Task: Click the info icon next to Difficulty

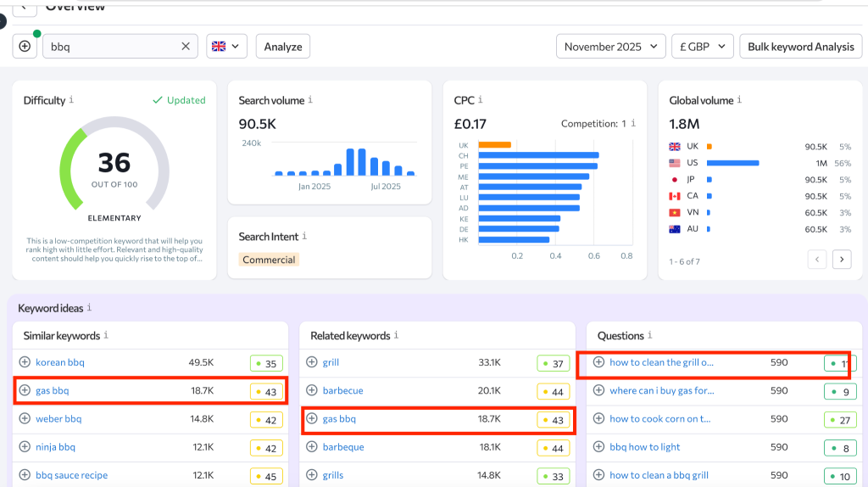Action: pos(71,100)
